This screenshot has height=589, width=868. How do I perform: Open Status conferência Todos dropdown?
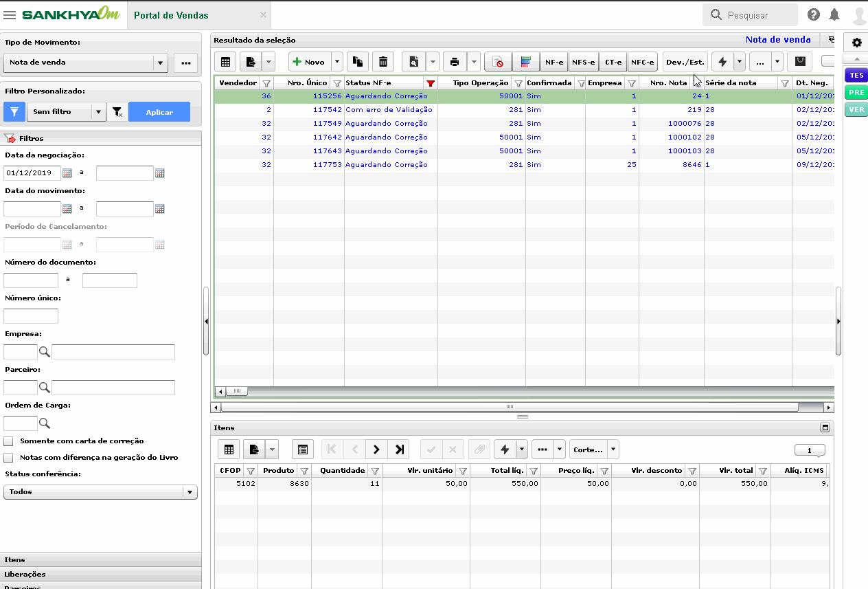pyautogui.click(x=100, y=492)
